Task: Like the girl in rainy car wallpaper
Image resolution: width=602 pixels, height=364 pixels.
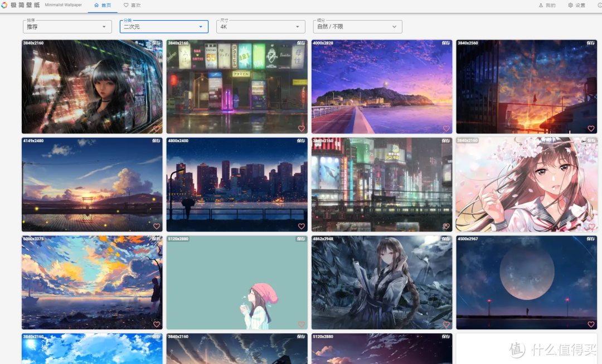Action: pos(157,129)
